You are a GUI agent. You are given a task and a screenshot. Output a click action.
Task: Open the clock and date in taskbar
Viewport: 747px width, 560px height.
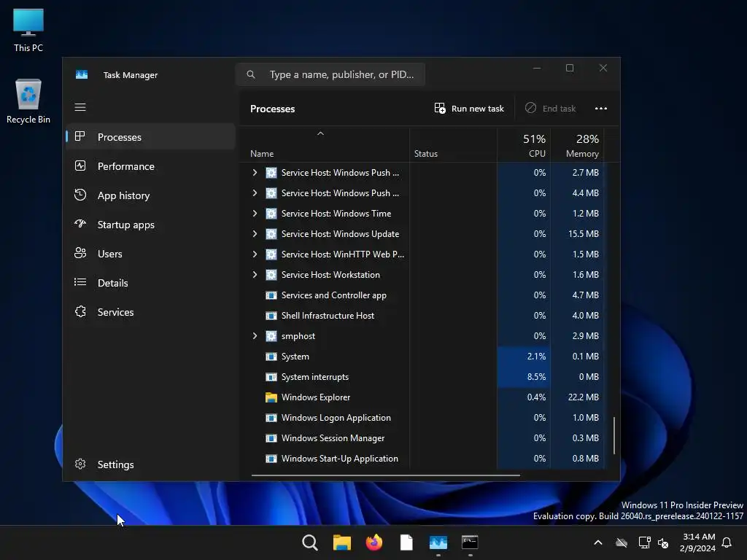(697, 542)
